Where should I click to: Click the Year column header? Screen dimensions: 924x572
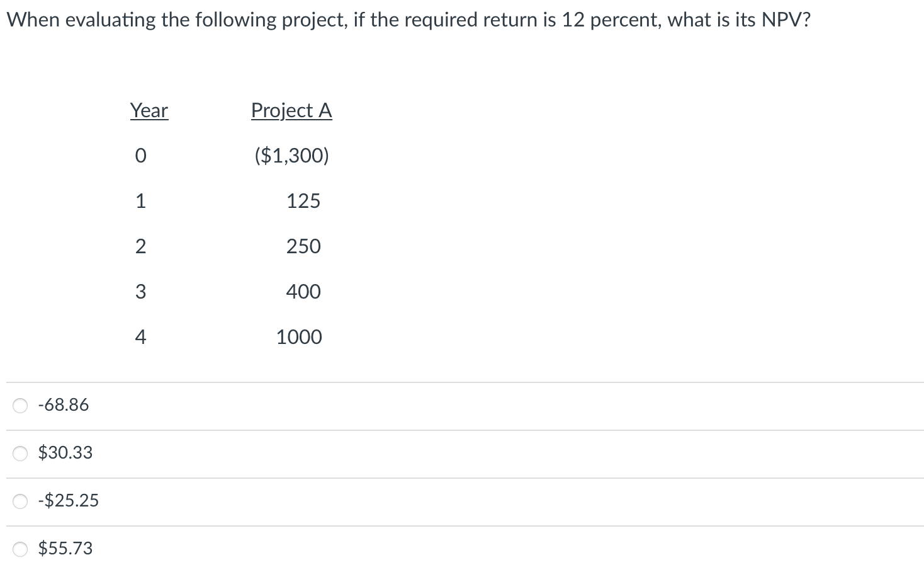149,110
